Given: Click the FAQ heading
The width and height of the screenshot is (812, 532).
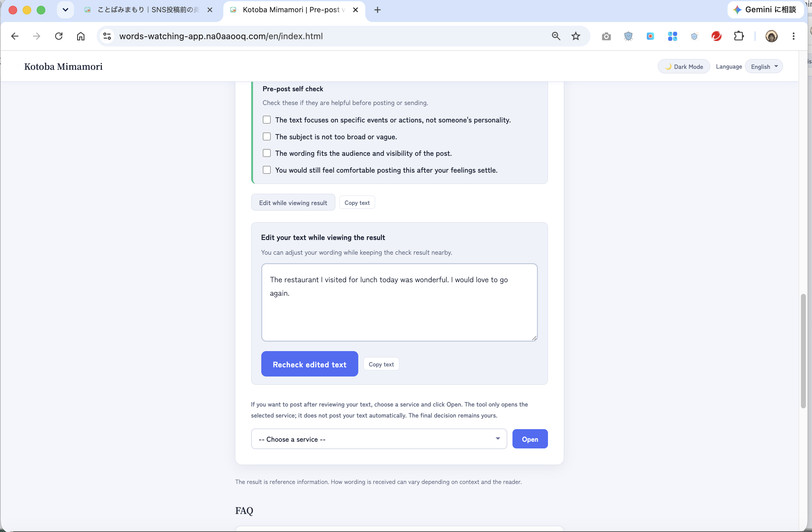Looking at the screenshot, I should (x=244, y=511).
